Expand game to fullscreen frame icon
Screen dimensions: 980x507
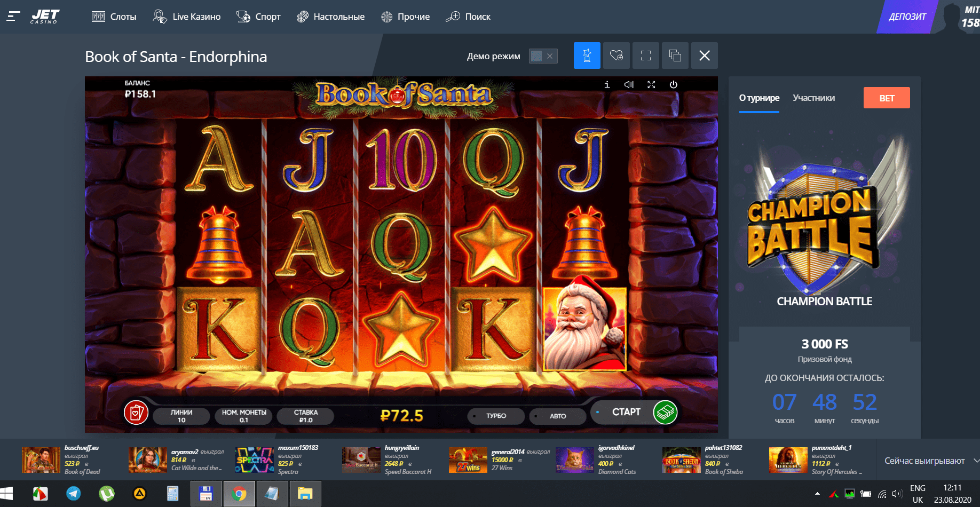[646, 56]
